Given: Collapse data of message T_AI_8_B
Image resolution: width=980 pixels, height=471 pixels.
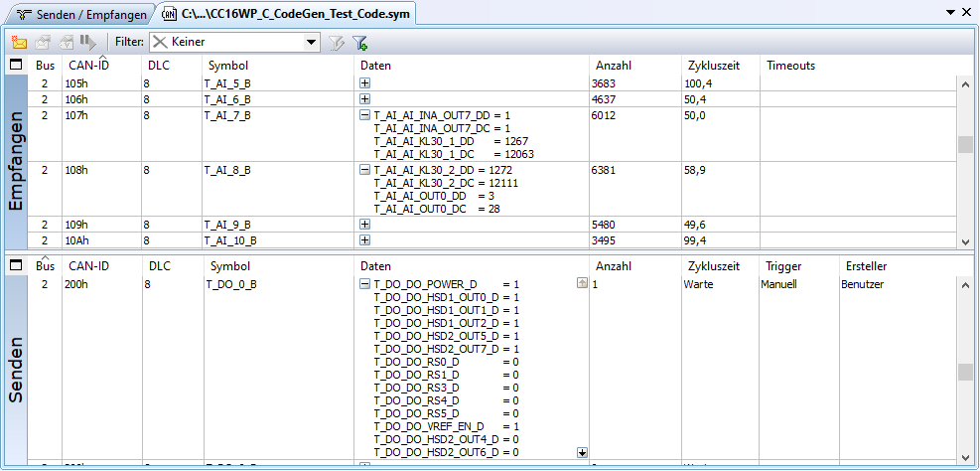Looking at the screenshot, I should [x=365, y=170].
